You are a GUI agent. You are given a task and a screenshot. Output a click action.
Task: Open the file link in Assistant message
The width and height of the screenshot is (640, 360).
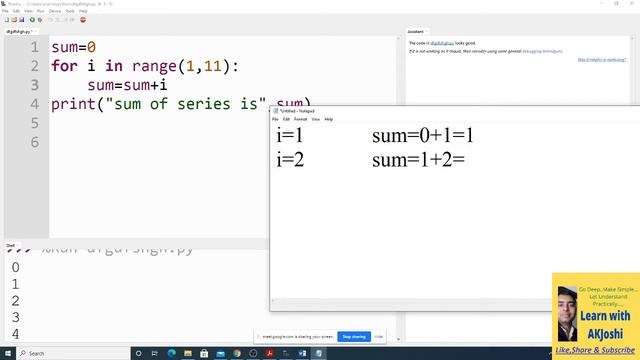tap(442, 43)
